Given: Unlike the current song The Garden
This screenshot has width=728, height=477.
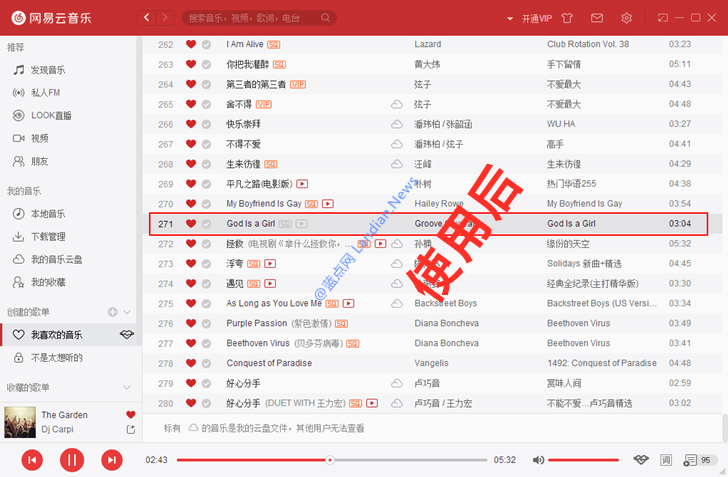Looking at the screenshot, I should point(131,415).
